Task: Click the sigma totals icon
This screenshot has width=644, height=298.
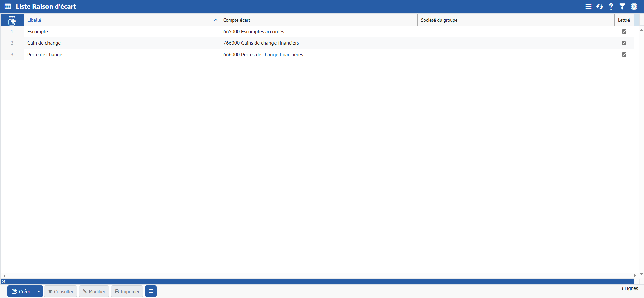Action: [x=4, y=282]
